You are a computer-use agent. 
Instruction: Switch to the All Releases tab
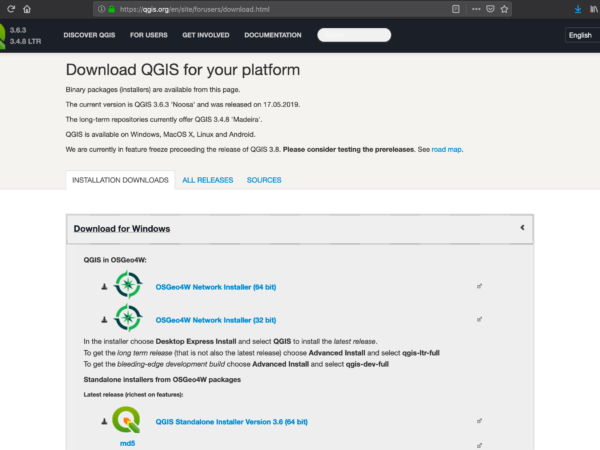207,180
